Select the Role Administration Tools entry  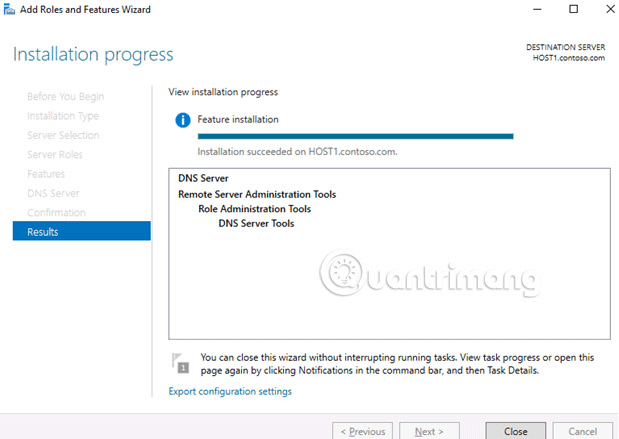point(255,209)
